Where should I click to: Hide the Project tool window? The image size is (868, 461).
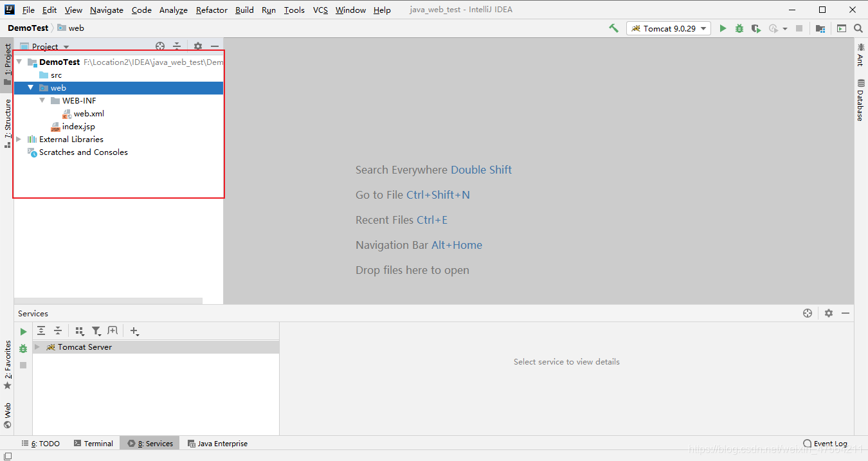pyautogui.click(x=215, y=46)
